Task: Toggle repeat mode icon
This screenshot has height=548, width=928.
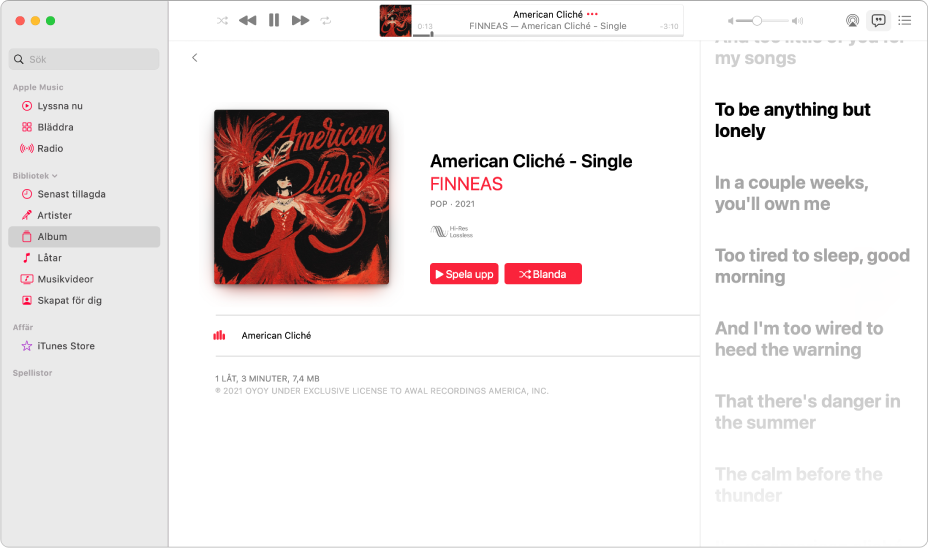Action: pos(326,21)
